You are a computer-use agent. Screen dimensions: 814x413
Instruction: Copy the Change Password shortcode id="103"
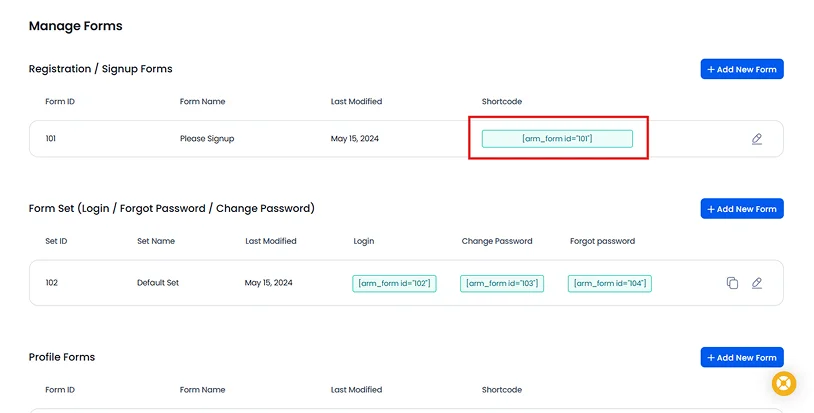(502, 283)
